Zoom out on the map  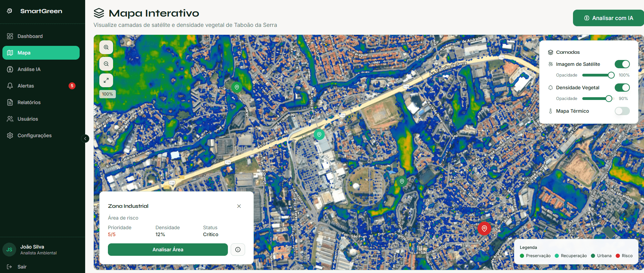click(x=106, y=64)
